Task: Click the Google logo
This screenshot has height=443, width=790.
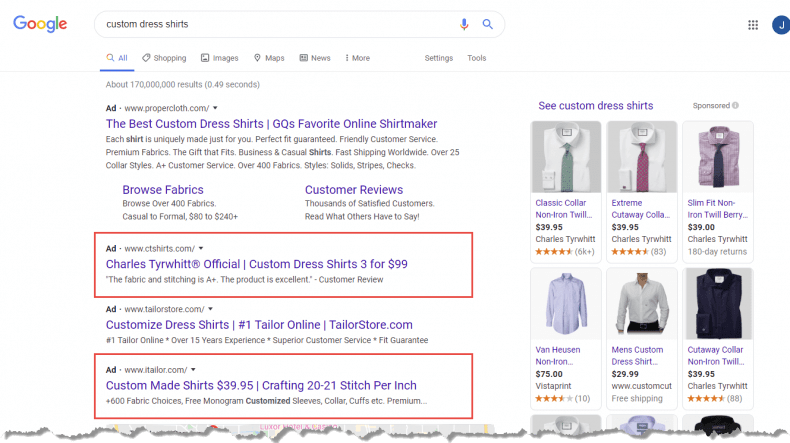Action: tap(40, 24)
